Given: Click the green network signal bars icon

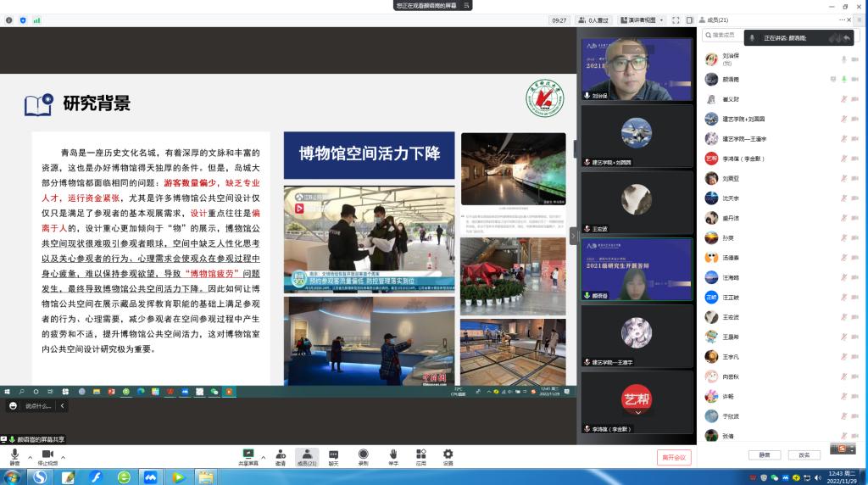Looking at the screenshot, I should tap(36, 20).
